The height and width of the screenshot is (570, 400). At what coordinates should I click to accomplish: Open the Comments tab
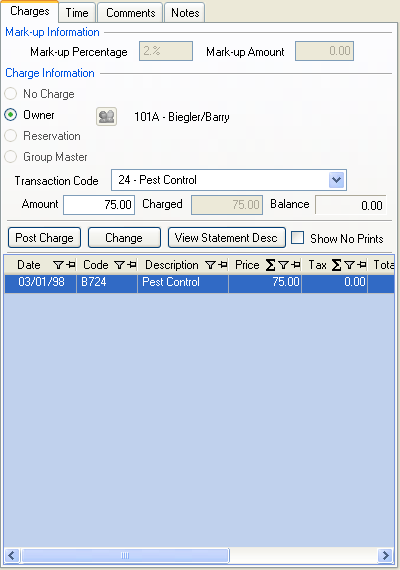click(130, 13)
